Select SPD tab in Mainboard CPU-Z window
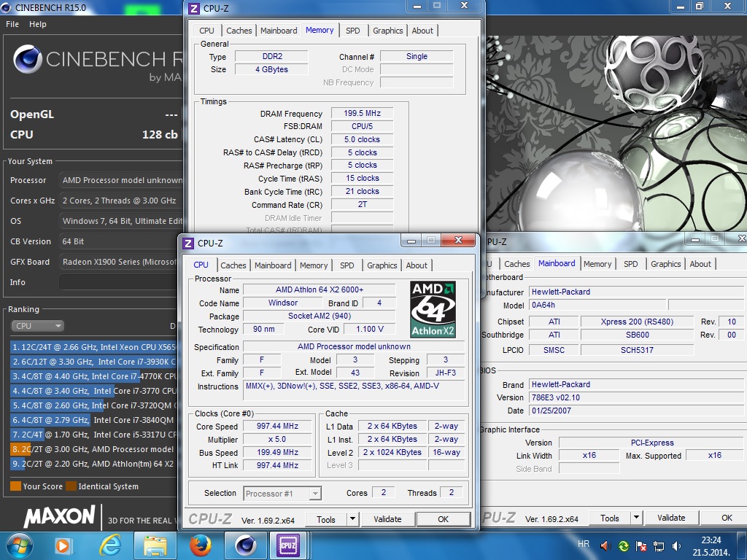Image resolution: width=747 pixels, height=560 pixels. coord(631,264)
